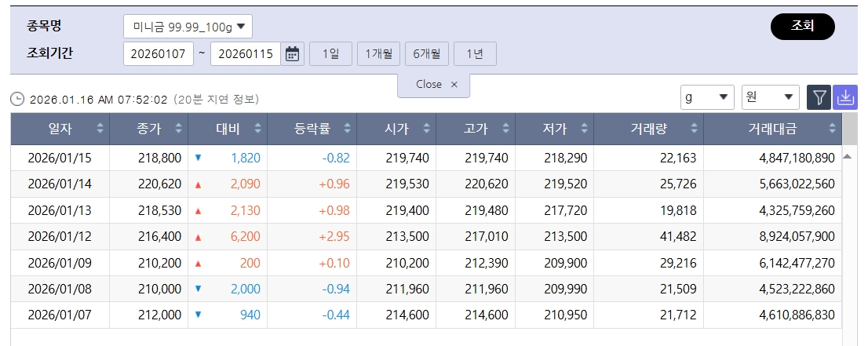The width and height of the screenshot is (868, 346).
Task: Select the 1일 period button
Action: pyautogui.click(x=330, y=53)
